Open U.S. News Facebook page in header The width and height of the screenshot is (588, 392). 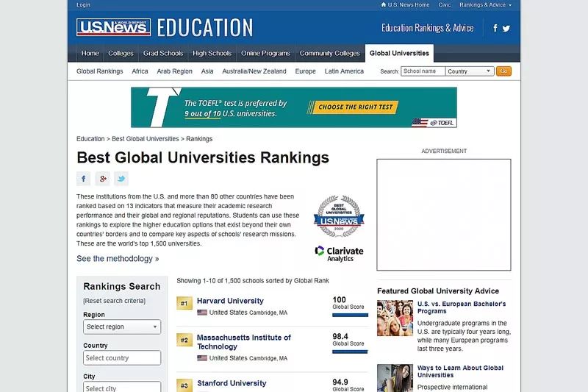(x=495, y=28)
